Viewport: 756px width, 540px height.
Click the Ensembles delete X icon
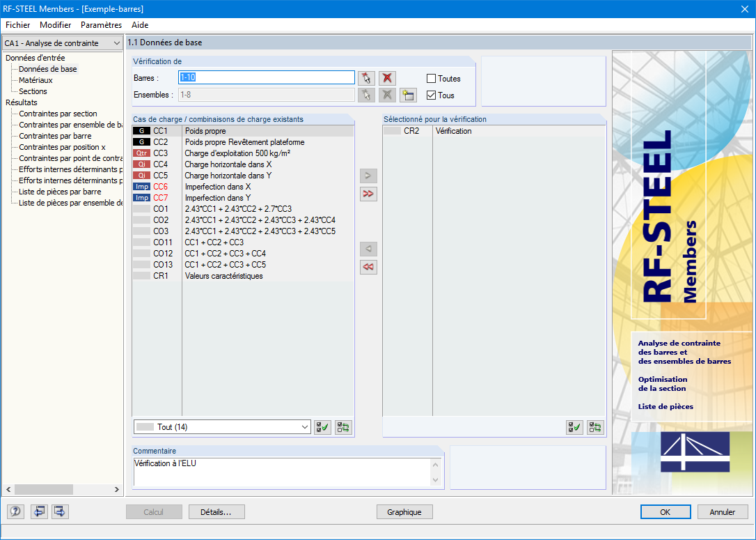pos(386,95)
